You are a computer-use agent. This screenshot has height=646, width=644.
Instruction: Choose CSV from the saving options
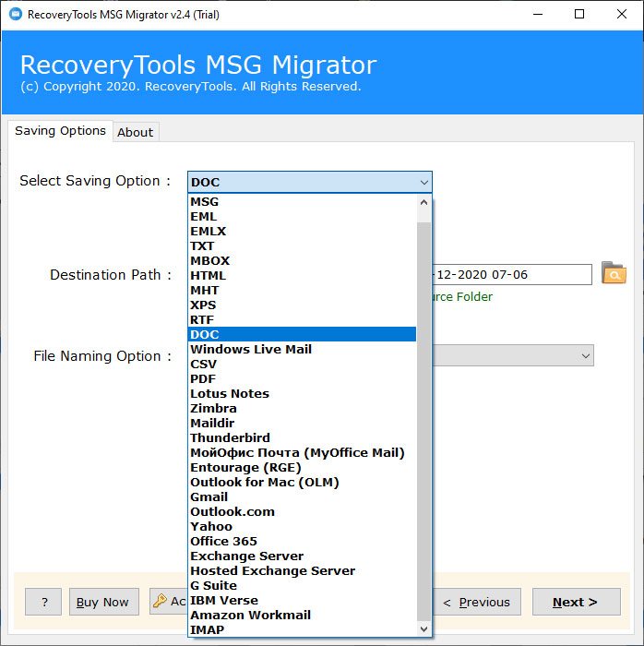point(302,365)
